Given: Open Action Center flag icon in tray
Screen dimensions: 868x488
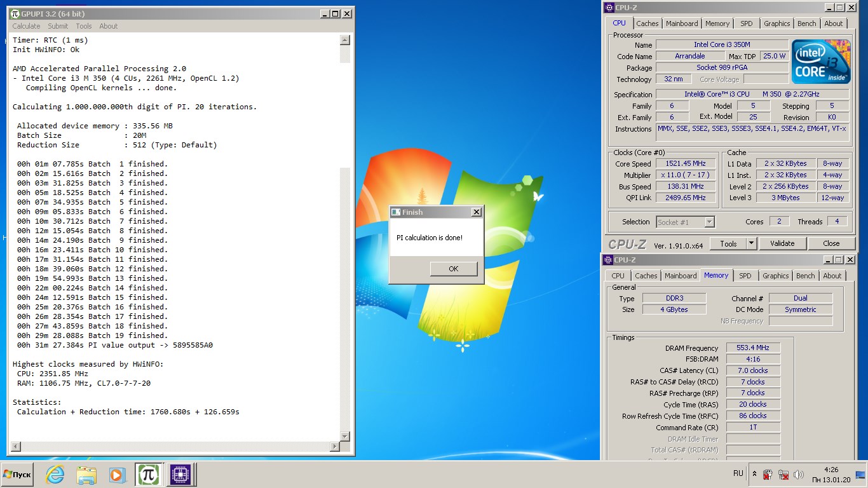Looking at the screenshot, I should pos(768,475).
